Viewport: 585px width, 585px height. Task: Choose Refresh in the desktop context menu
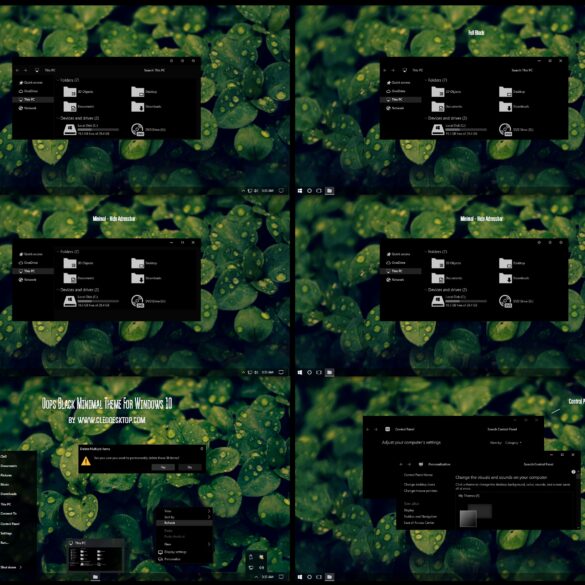[184, 523]
